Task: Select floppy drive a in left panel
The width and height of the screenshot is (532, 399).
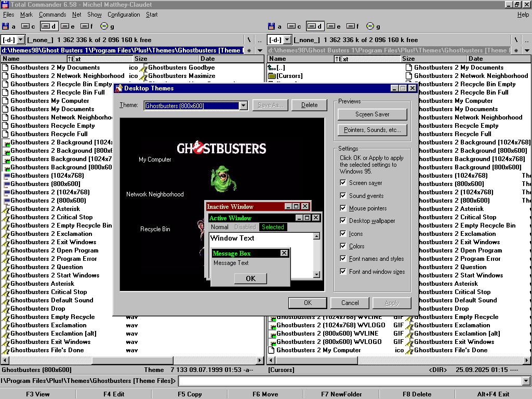Action: point(9,26)
